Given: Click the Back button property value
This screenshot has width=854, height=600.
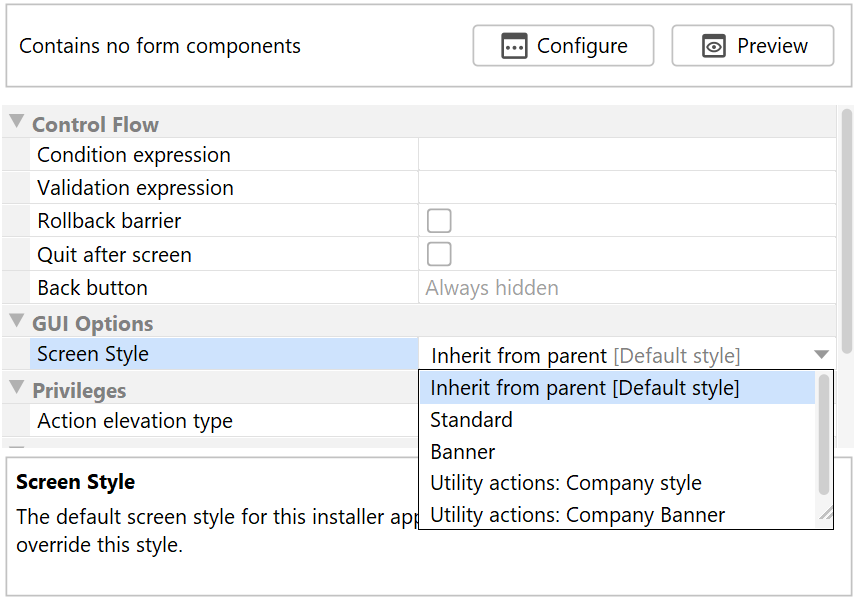Looking at the screenshot, I should point(626,288).
